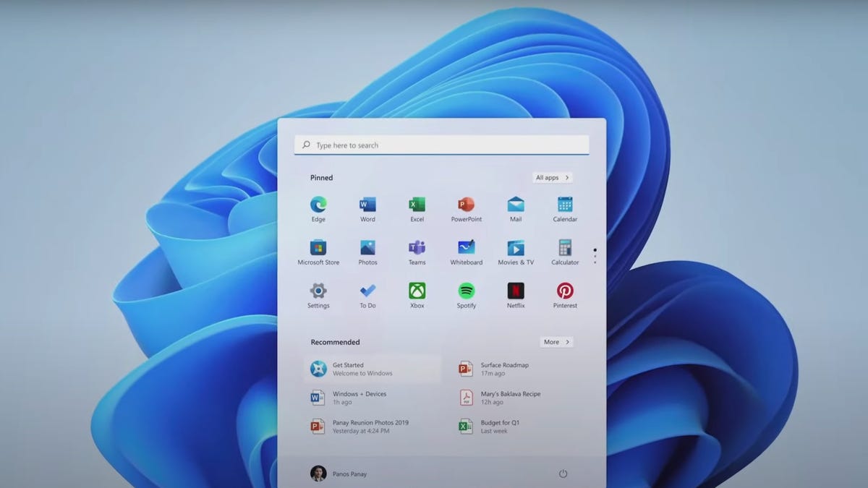Show More recommended items
The width and height of the screenshot is (868, 488).
[556, 342]
